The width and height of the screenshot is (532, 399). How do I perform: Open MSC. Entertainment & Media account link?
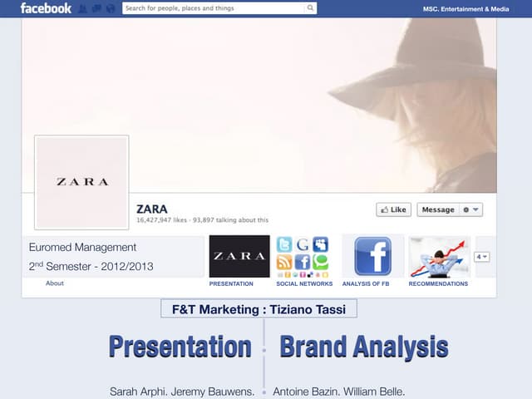tap(465, 9)
